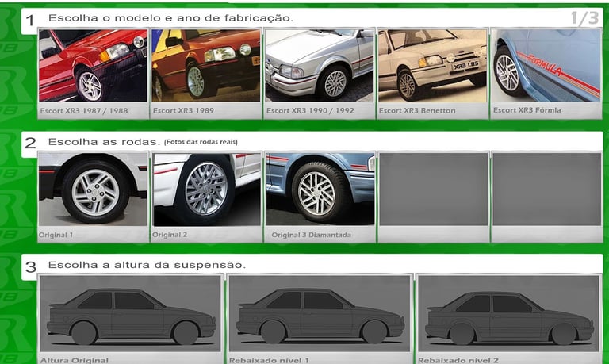This screenshot has width=609, height=364.
Task: Click the 'Altura Original' caption
Action: pos(75,360)
